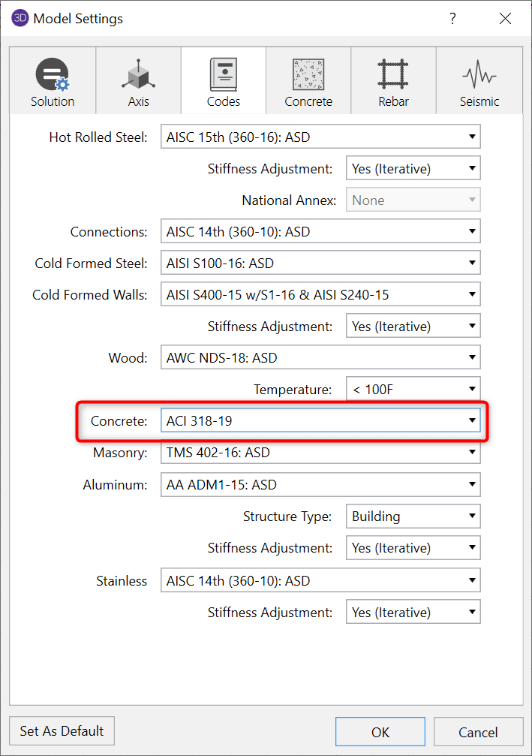Select the Axis tab icon

pos(138,75)
